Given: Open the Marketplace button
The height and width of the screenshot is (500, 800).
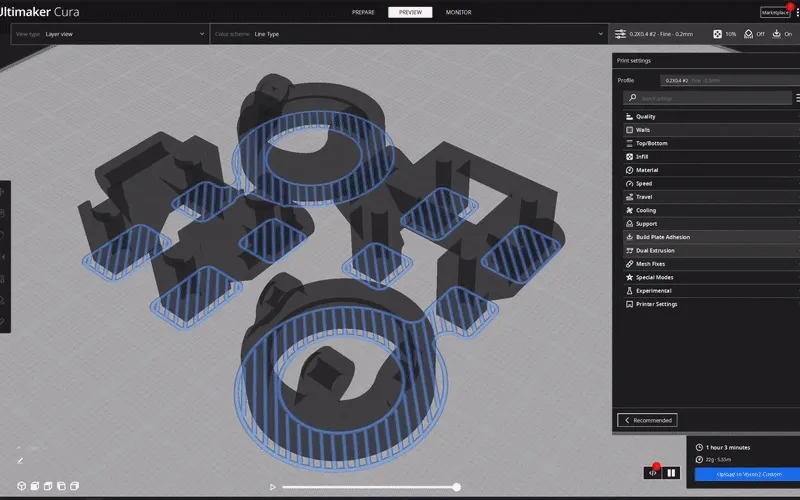Looking at the screenshot, I should [775, 12].
